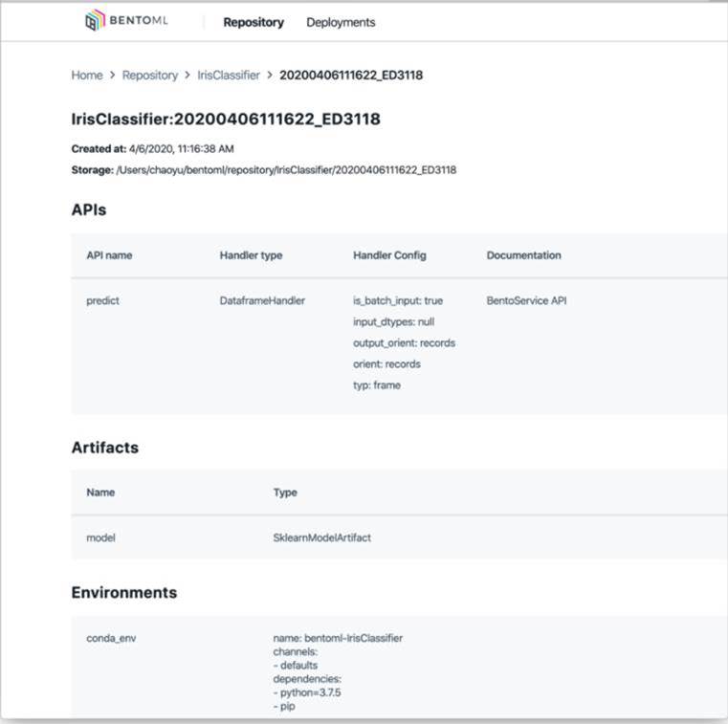The image size is (728, 724).
Task: Click the chevron before IrisClassifier breadcrumb
Action: click(188, 75)
